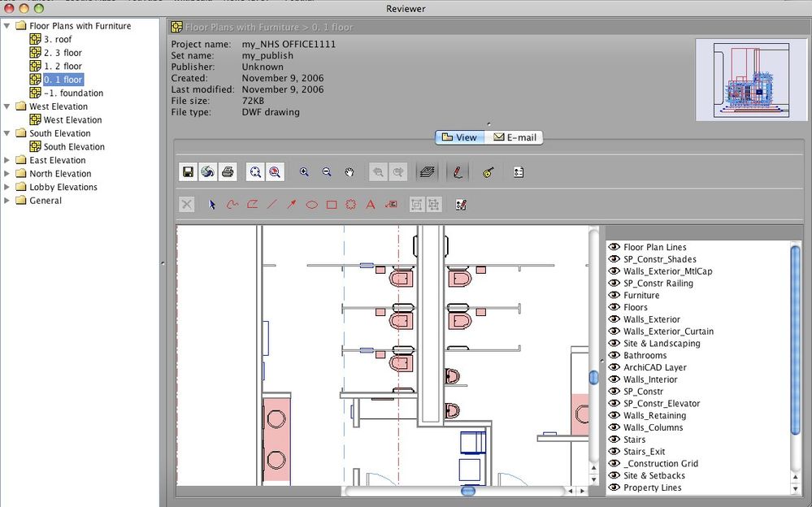Open the Layers stack icon

pos(426,172)
